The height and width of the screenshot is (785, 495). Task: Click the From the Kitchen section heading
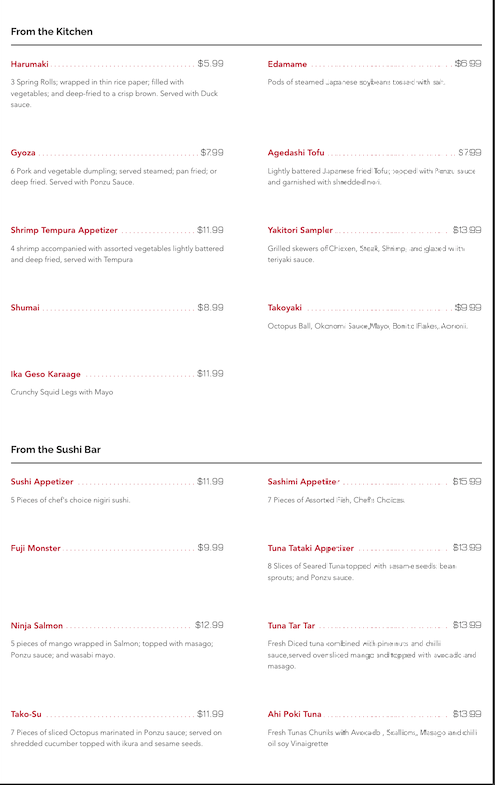coord(52,32)
